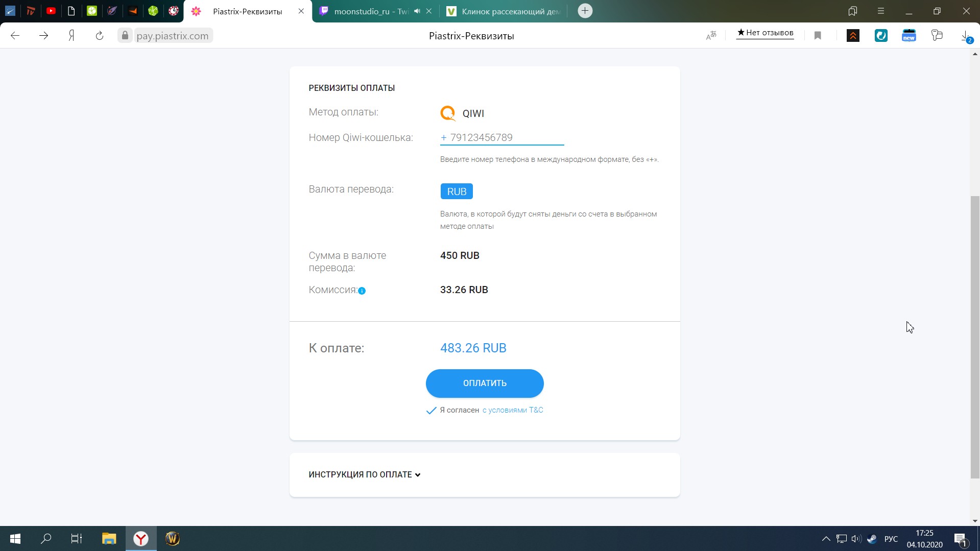Open a new browser tab
This screenshot has height=551, width=980.
tap(585, 11)
